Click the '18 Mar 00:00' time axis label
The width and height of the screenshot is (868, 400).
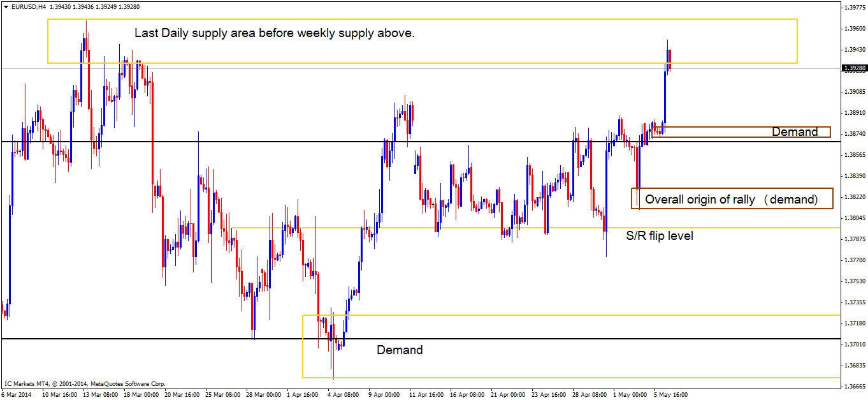141,394
